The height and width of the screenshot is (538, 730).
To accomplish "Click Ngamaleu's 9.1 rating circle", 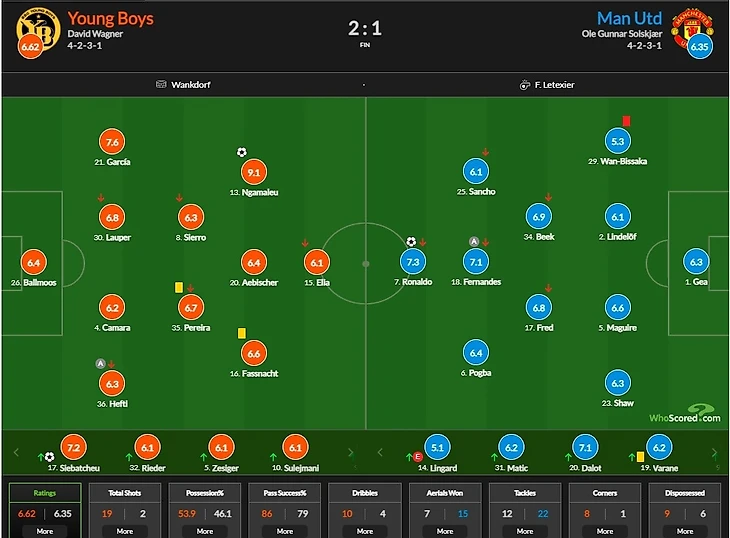I will pyautogui.click(x=254, y=172).
